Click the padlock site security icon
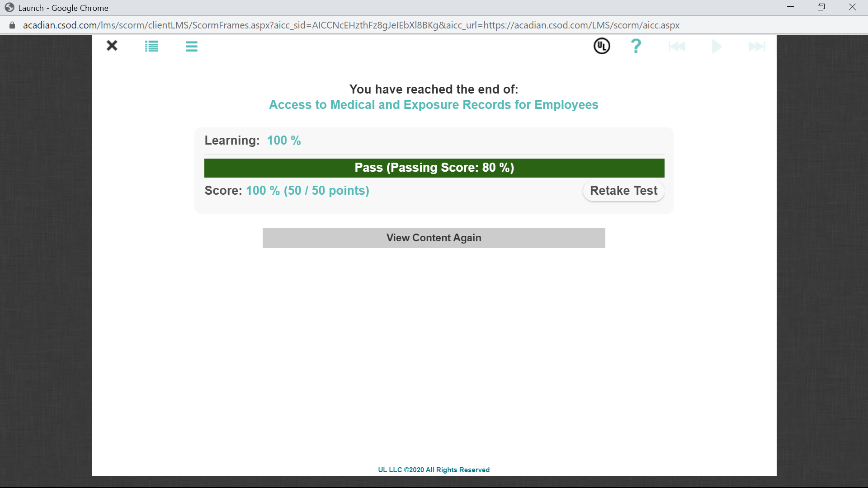The width and height of the screenshot is (868, 488). [12, 25]
